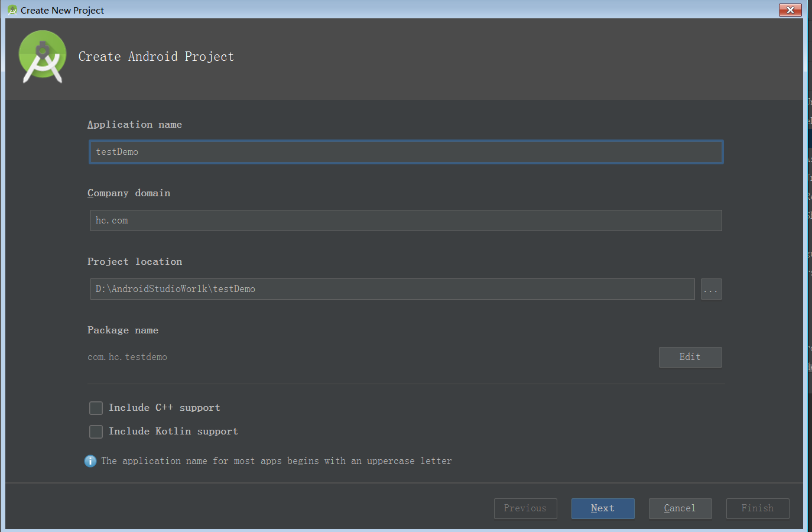Click the disabled Previous button
This screenshot has height=532, width=812.
click(525, 508)
